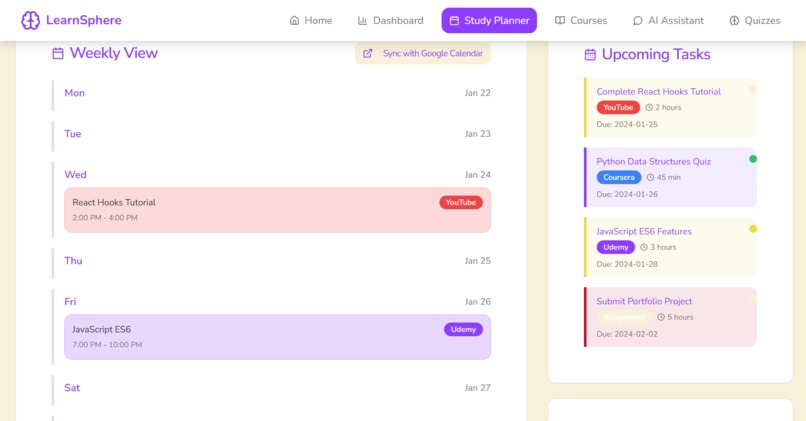Select the Sat day row
The width and height of the screenshot is (806, 421).
click(x=271, y=388)
